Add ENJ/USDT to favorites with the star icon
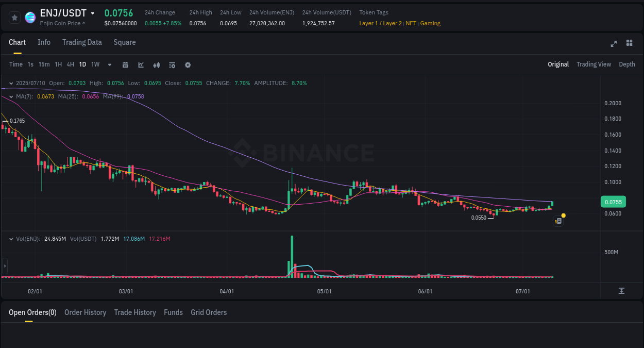This screenshot has width=644, height=348. click(14, 17)
